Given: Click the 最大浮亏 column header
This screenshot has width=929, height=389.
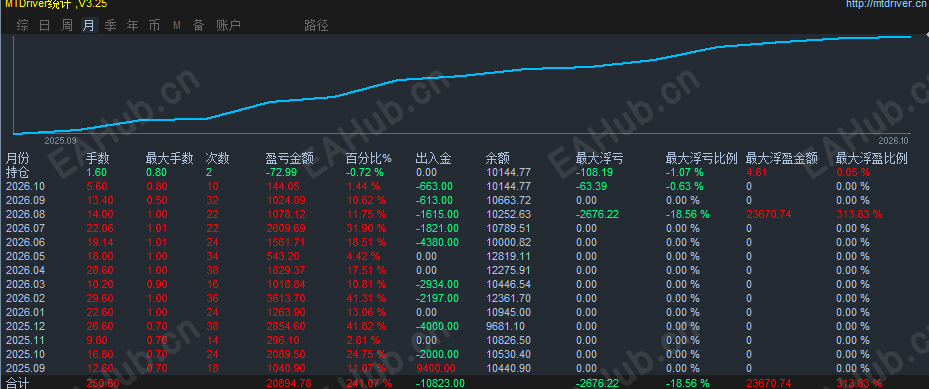Looking at the screenshot, I should coord(600,159).
